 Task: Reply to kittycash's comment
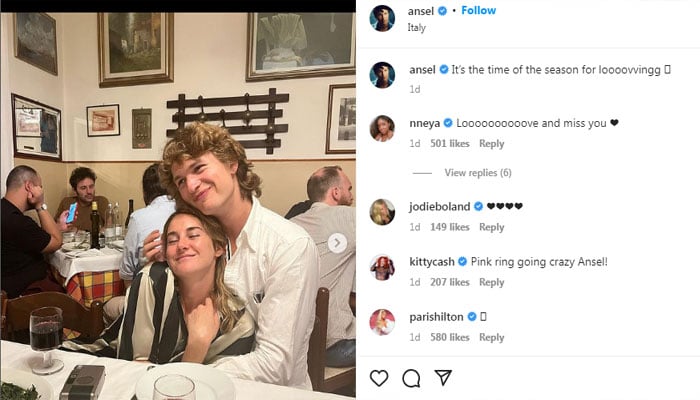pos(491,283)
